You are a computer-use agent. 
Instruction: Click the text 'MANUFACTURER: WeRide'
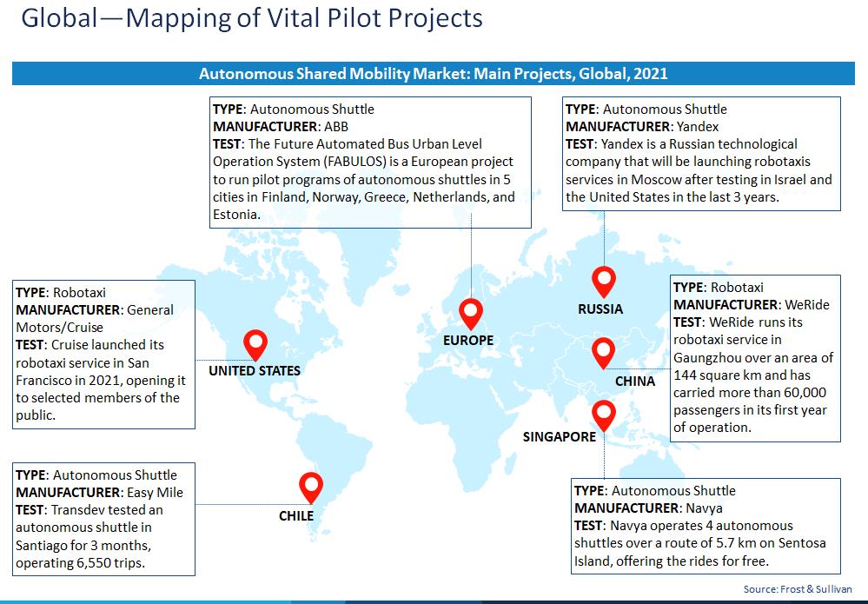pos(752,305)
